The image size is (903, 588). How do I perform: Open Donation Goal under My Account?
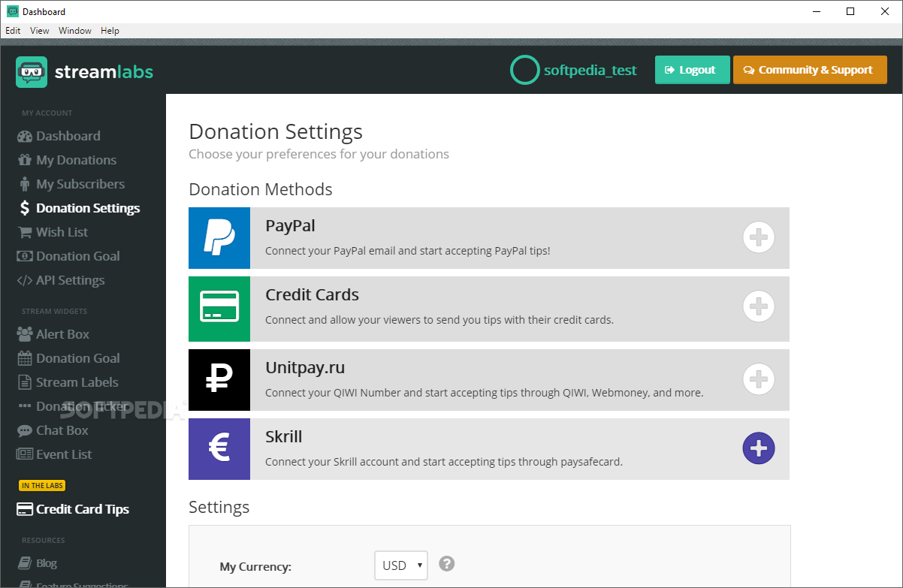[68, 256]
